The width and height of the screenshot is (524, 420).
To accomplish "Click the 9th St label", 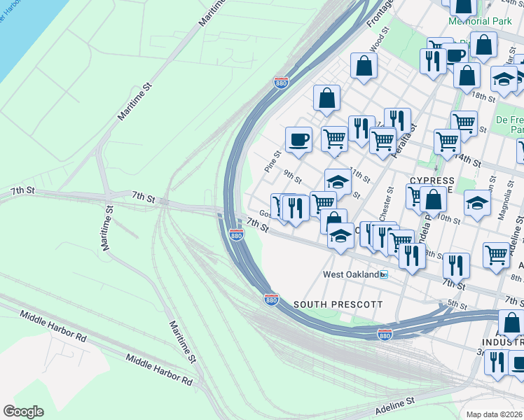I will [293, 176].
